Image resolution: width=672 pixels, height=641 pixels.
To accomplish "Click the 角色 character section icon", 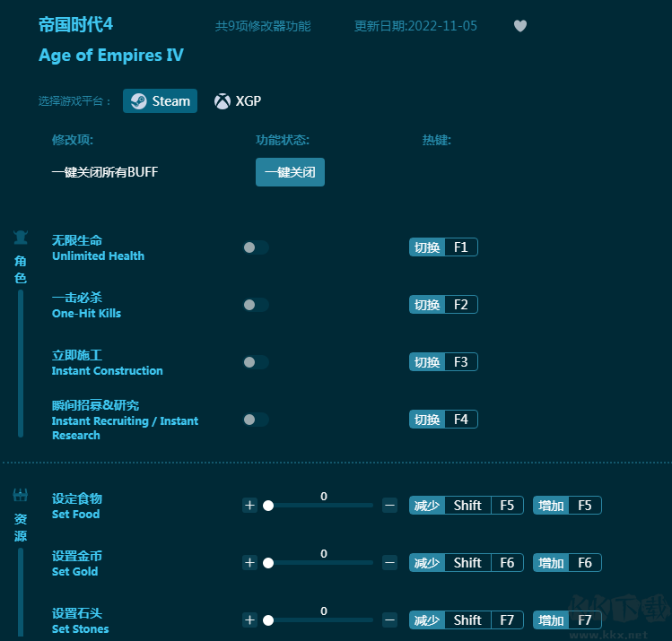I will click(21, 238).
